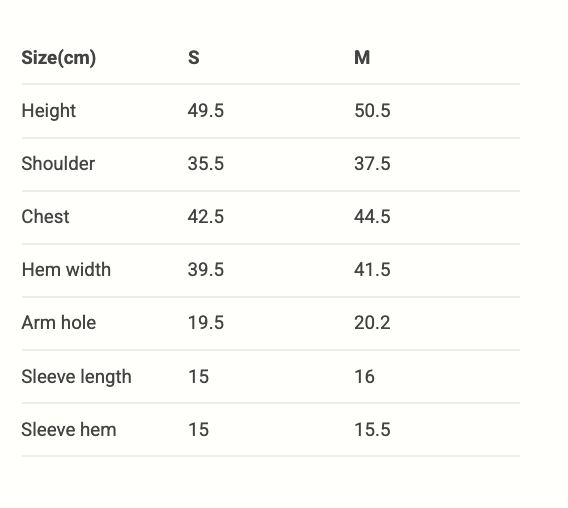Screen dimensions: 568x508
Task: Click the Chest row label
Action: 45,217
